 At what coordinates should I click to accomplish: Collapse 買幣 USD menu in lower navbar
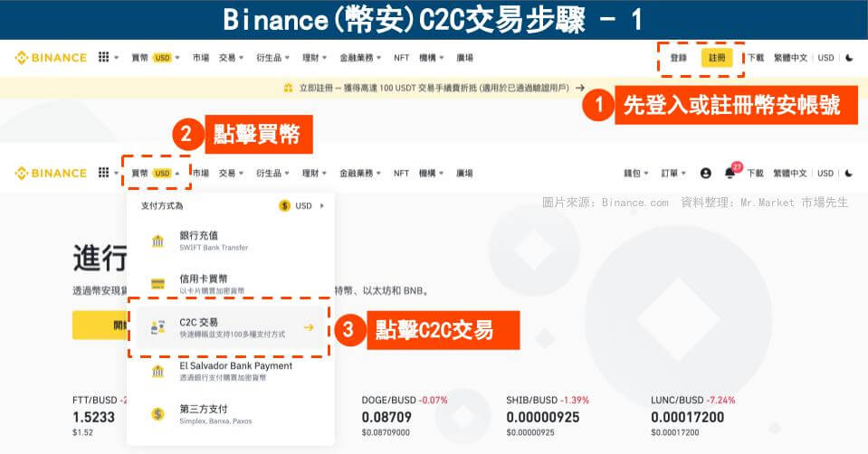[156, 173]
